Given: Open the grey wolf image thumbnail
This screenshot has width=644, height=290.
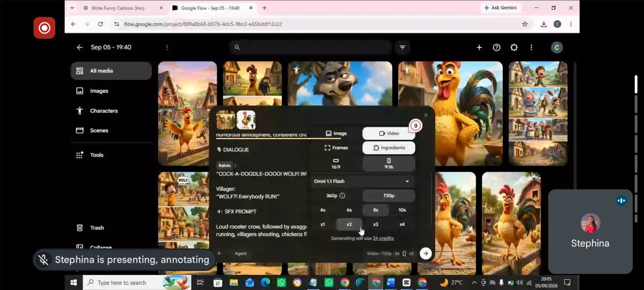Looking at the screenshot, I should tap(340, 83).
